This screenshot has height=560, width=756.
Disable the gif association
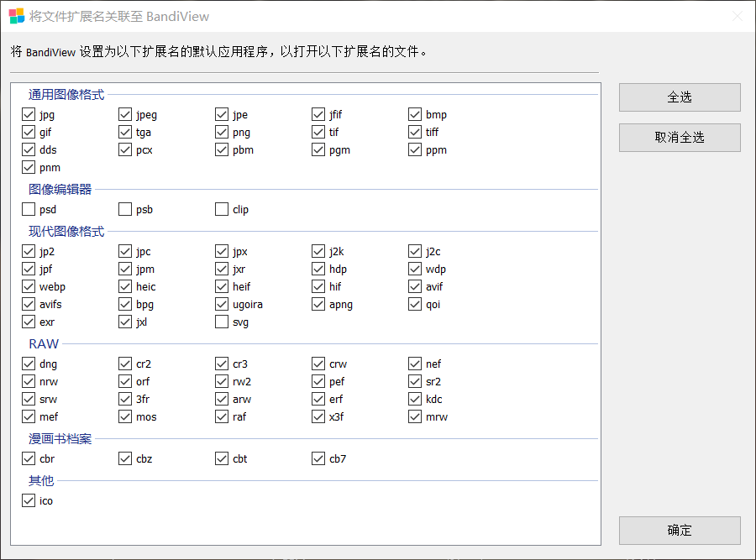(x=29, y=132)
